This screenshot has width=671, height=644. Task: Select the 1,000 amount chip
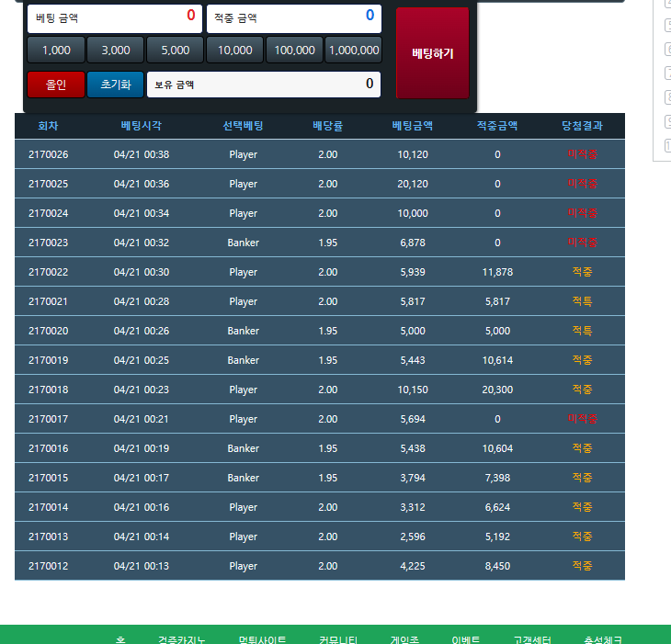tap(56, 51)
